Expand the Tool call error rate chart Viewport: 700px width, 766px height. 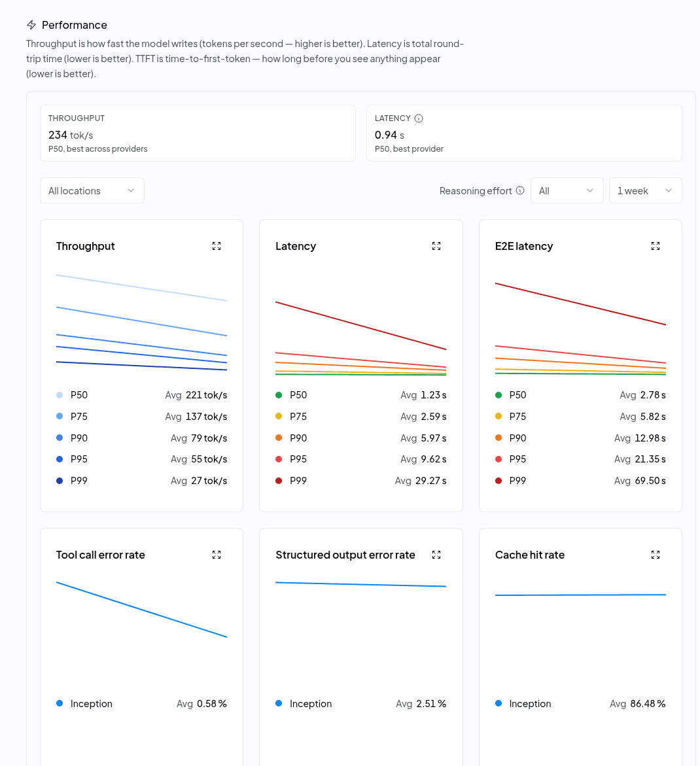(217, 555)
